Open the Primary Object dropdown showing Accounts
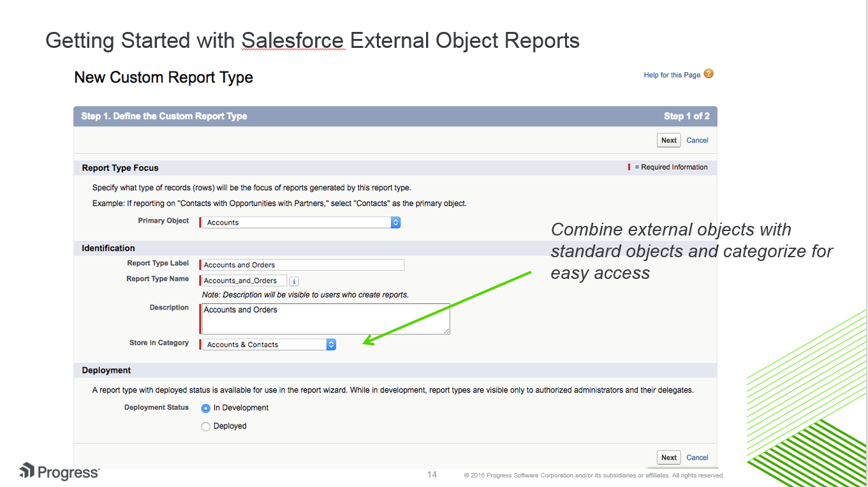The width and height of the screenshot is (868, 487). (x=301, y=222)
